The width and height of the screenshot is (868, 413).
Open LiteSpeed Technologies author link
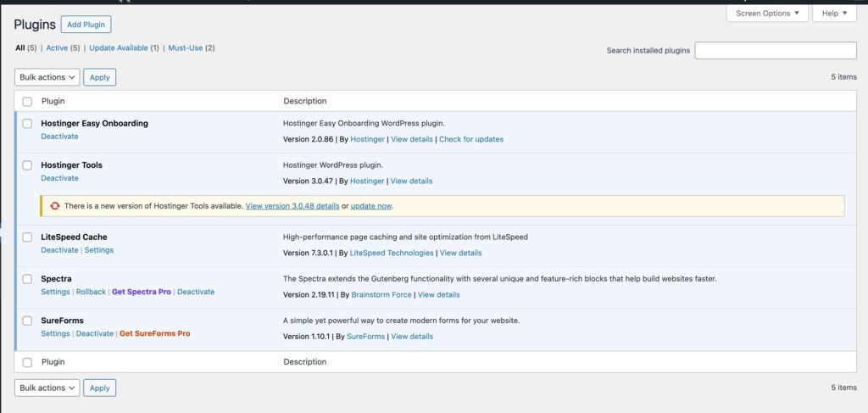(x=392, y=253)
